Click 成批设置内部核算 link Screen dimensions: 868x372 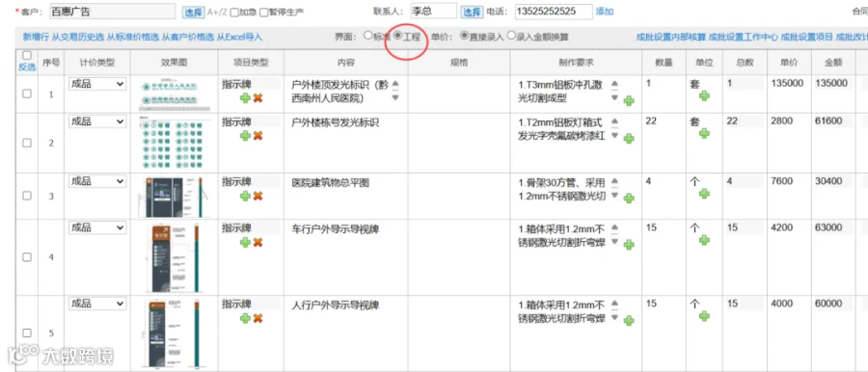click(671, 37)
